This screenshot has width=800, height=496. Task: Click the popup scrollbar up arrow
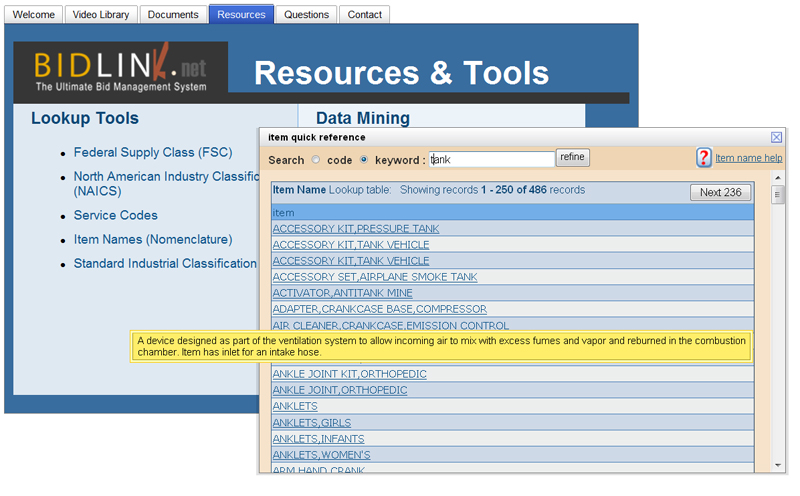[x=778, y=178]
